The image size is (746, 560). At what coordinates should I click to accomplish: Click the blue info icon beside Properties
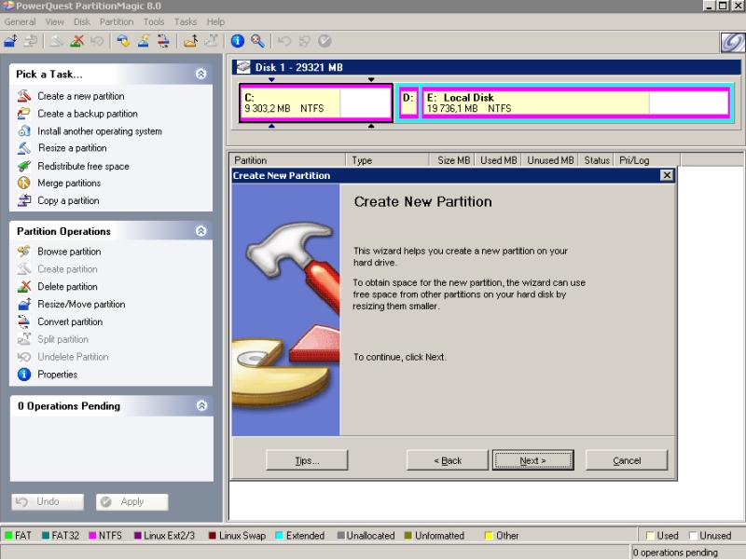click(x=24, y=375)
